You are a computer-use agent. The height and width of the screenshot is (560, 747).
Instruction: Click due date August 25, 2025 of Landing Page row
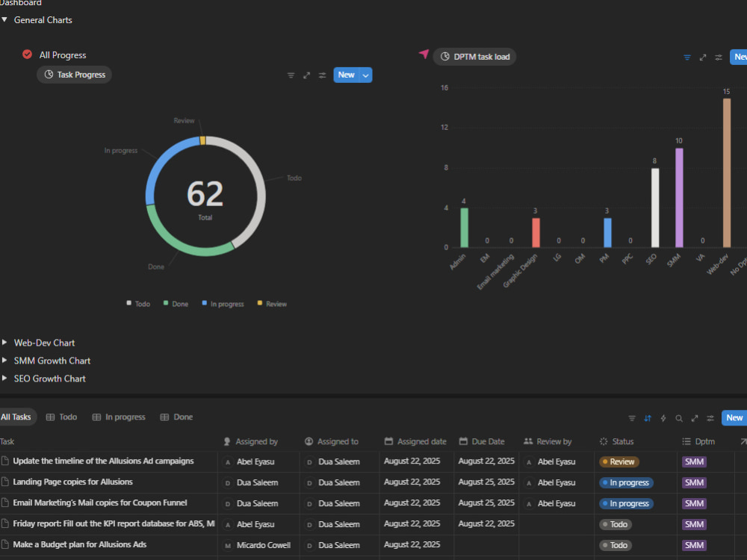click(x=486, y=482)
